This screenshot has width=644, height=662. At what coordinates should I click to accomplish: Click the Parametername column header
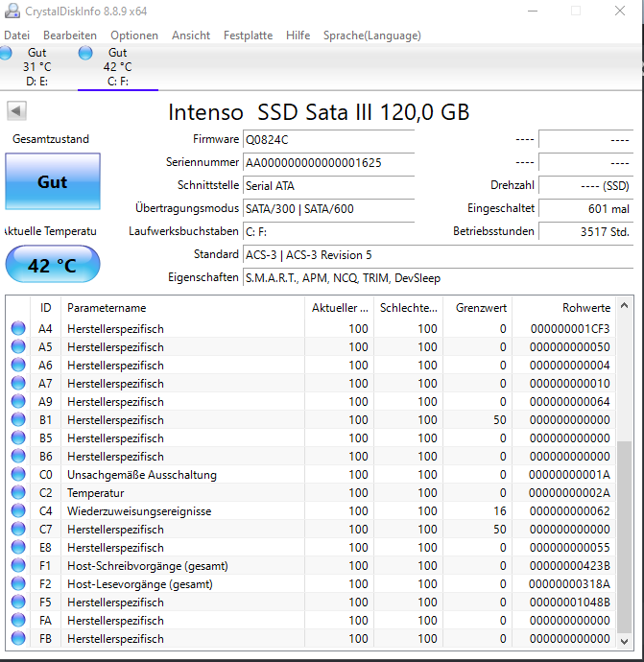click(x=183, y=308)
